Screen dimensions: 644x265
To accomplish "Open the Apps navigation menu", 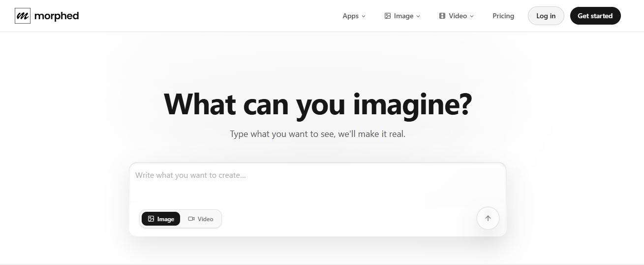I will point(350,16).
